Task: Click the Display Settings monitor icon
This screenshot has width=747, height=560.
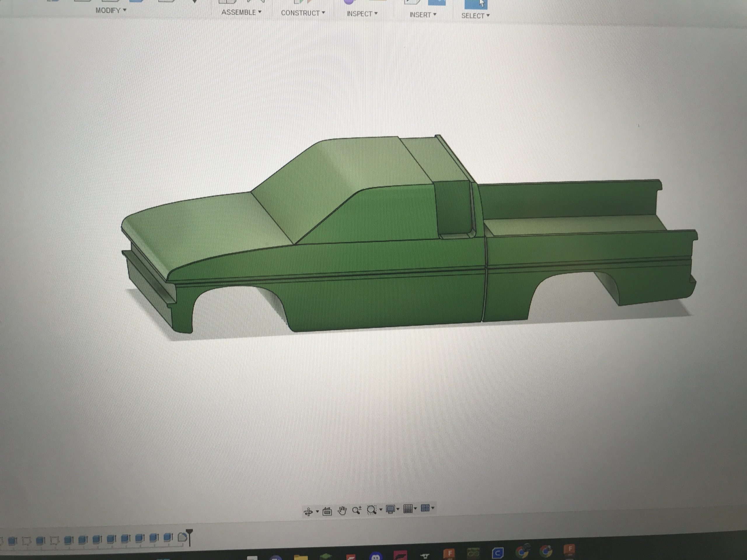Action: [x=390, y=509]
